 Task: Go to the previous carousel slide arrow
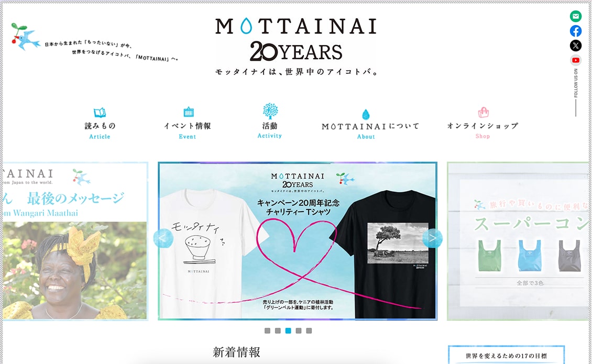163,238
